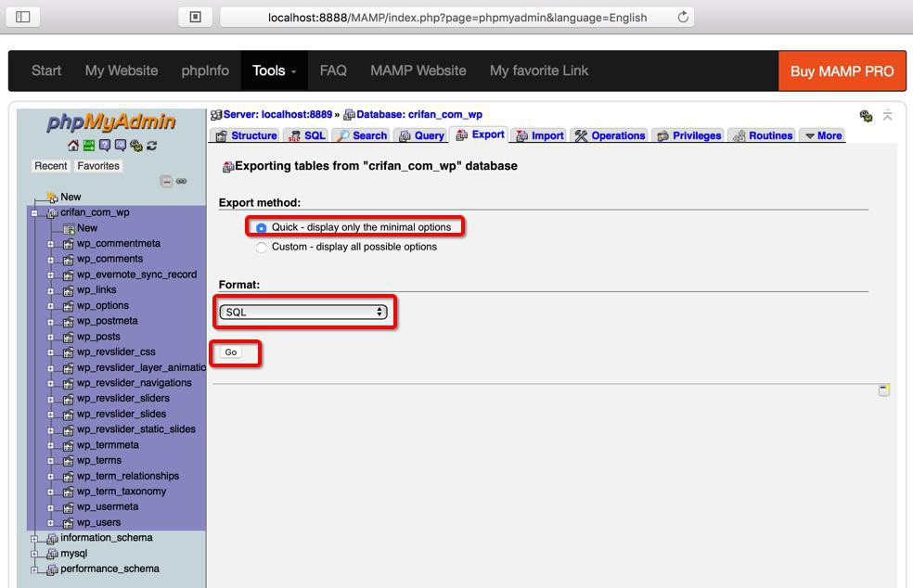Click Start in MAMP navigation bar
The width and height of the screenshot is (913, 588).
click(46, 70)
